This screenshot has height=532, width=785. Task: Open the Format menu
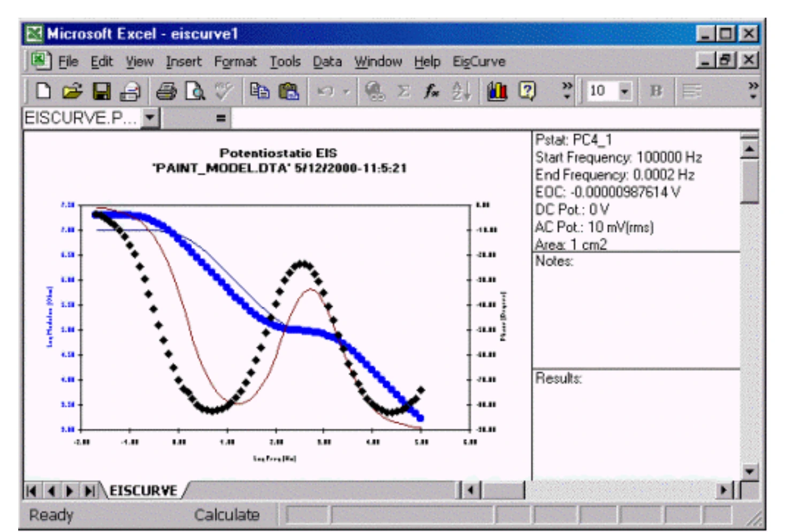235,62
